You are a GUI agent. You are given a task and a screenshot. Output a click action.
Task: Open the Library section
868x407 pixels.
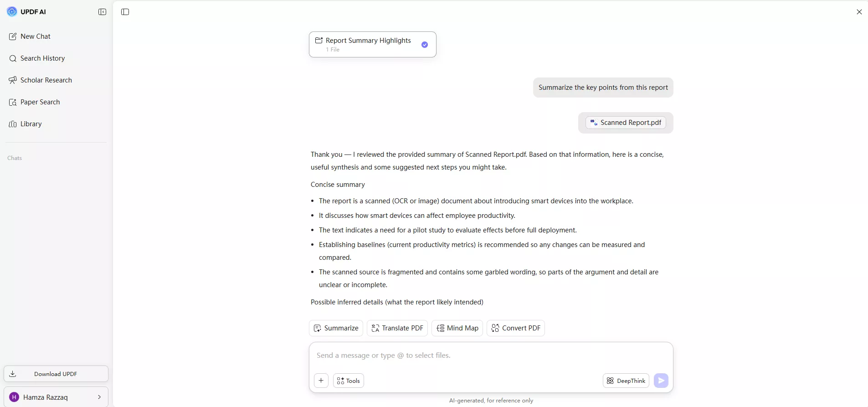click(31, 124)
